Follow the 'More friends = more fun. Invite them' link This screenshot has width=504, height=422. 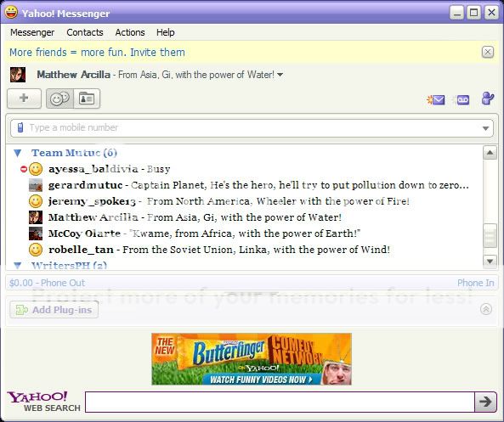(x=98, y=52)
